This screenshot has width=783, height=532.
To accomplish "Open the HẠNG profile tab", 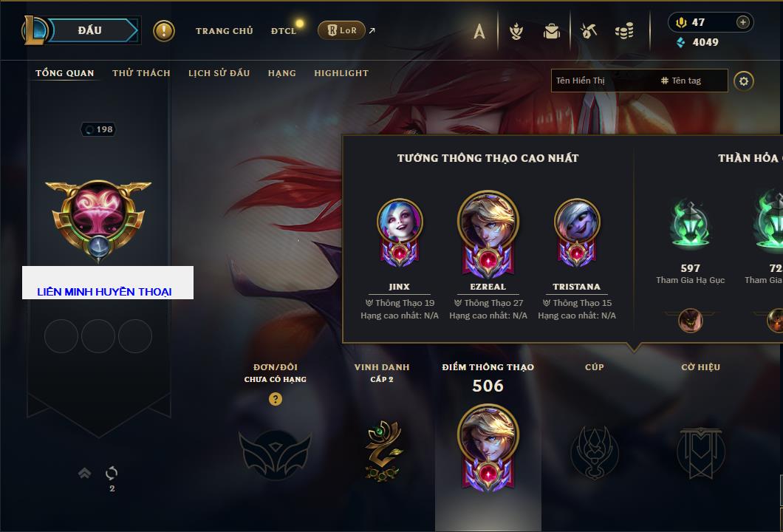I will tap(281, 73).
